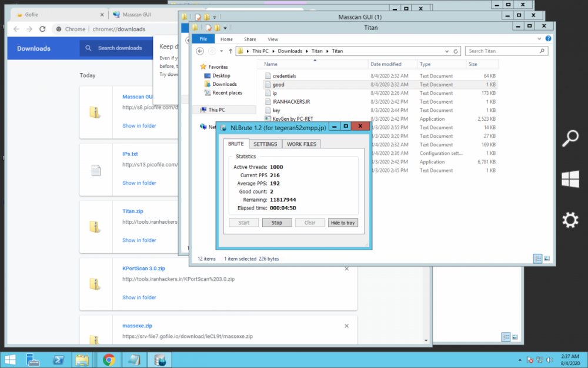This screenshot has width=588, height=368.
Task: Open Google Chrome from the taskbar
Action: (x=109, y=360)
